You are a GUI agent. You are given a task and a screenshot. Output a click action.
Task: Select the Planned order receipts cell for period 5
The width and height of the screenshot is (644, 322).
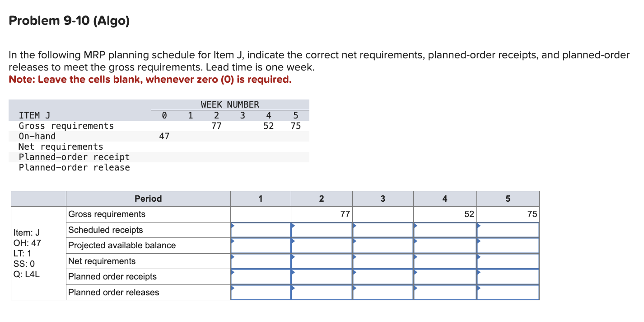pos(508,276)
